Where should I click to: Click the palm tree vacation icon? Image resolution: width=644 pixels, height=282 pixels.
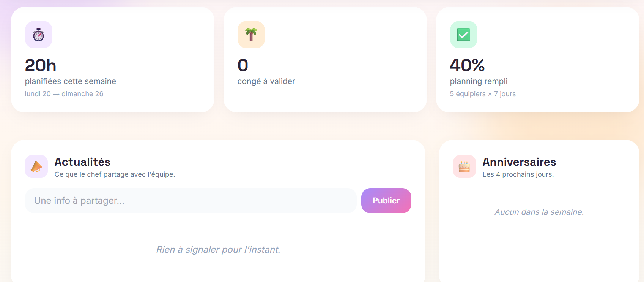point(251,35)
